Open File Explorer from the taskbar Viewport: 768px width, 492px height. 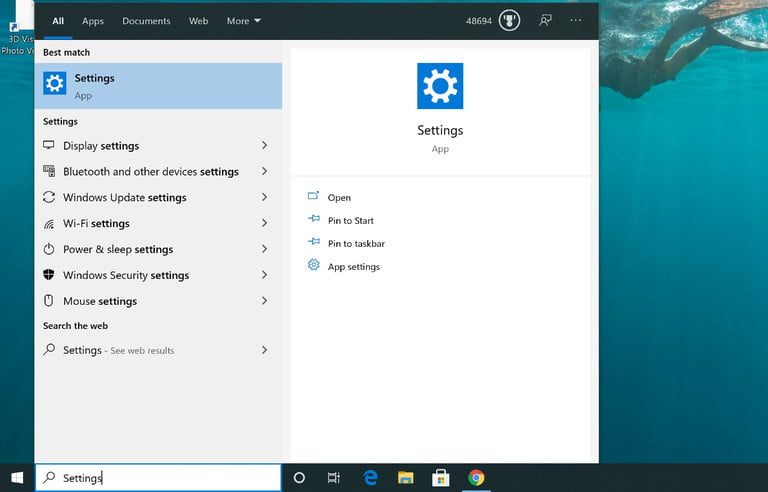coord(406,478)
